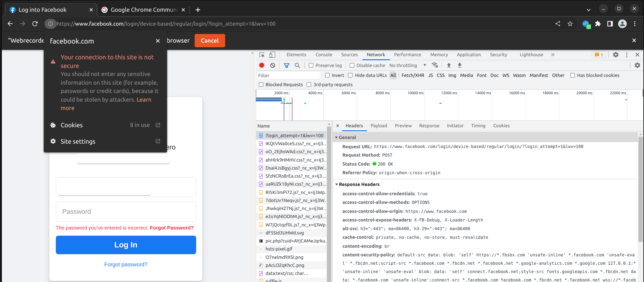Share this page icon in address bar
644x282 pixels.
tap(558, 24)
